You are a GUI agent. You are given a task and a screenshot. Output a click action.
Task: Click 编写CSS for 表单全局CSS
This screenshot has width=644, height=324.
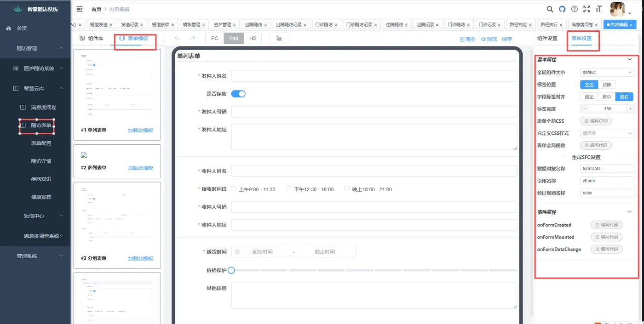596,121
